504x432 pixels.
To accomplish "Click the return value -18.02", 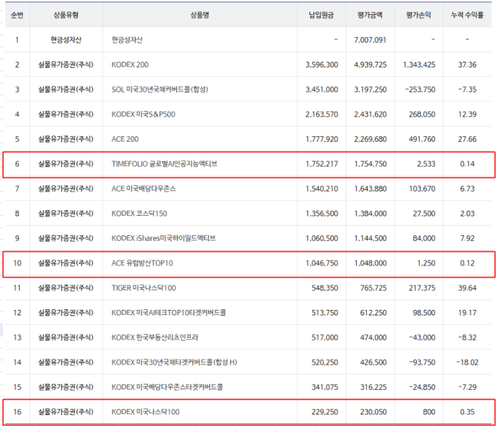I will coord(467,362).
